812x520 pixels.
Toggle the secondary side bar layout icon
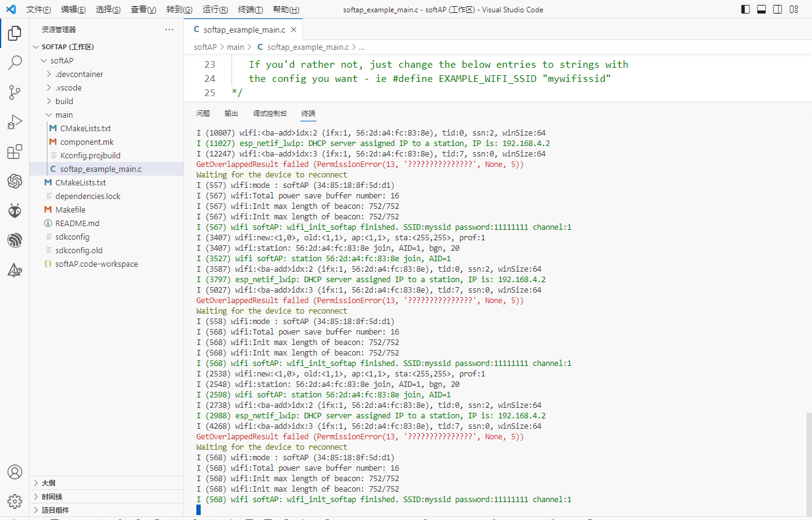coord(778,9)
